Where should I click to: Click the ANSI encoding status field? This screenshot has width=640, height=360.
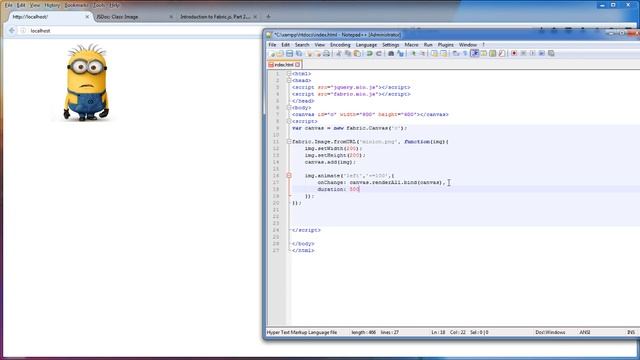point(585,332)
